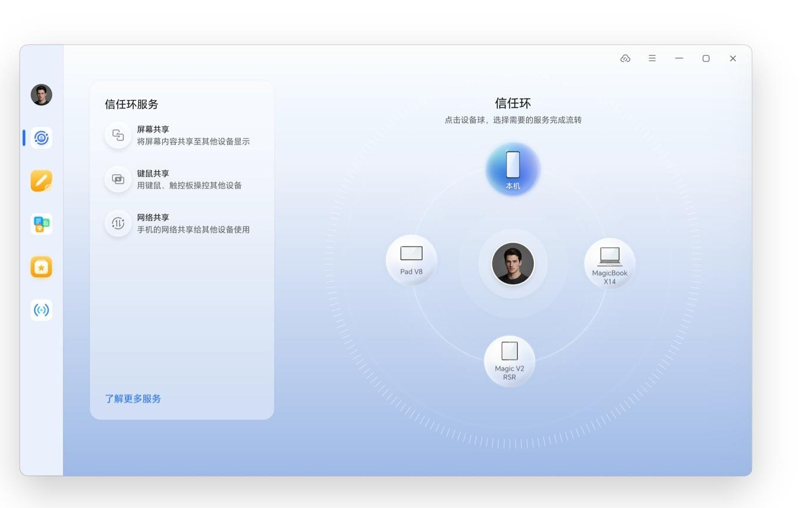
Task: Click the cloud sync icon in title bar
Action: (625, 59)
